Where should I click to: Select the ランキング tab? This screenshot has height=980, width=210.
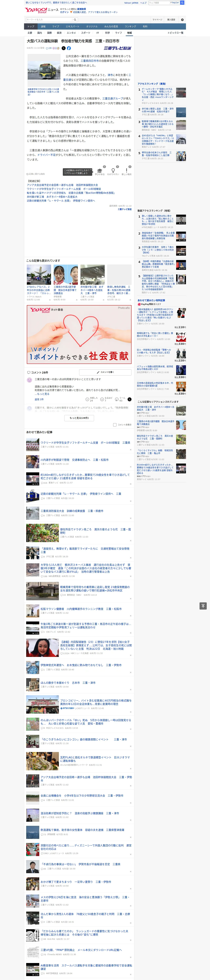[130, 27]
